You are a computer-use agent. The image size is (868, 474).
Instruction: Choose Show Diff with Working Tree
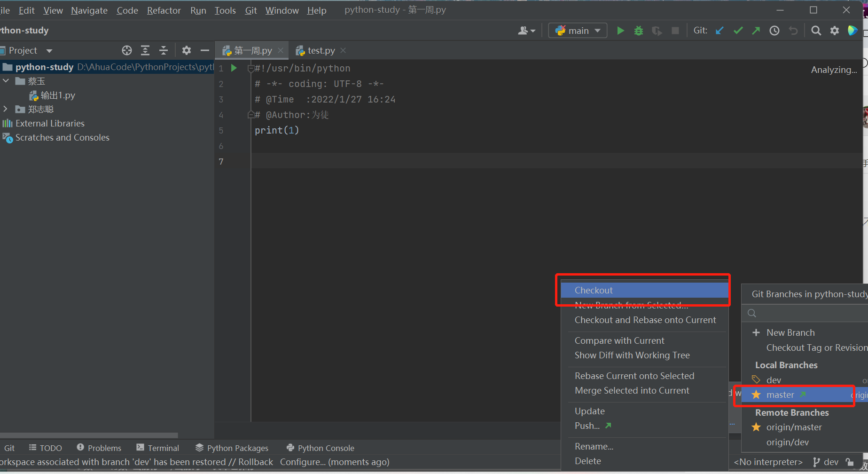pos(644,355)
